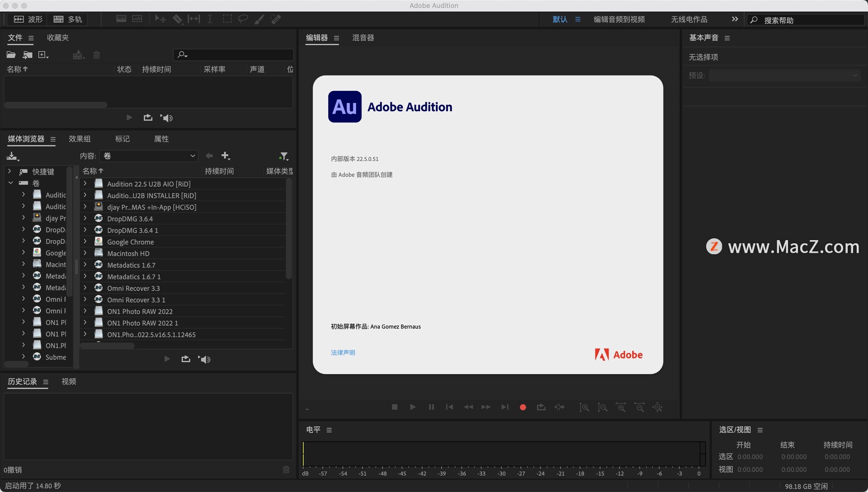Select Omni Recover 3.3 entry
868x492 pixels.
(x=133, y=289)
